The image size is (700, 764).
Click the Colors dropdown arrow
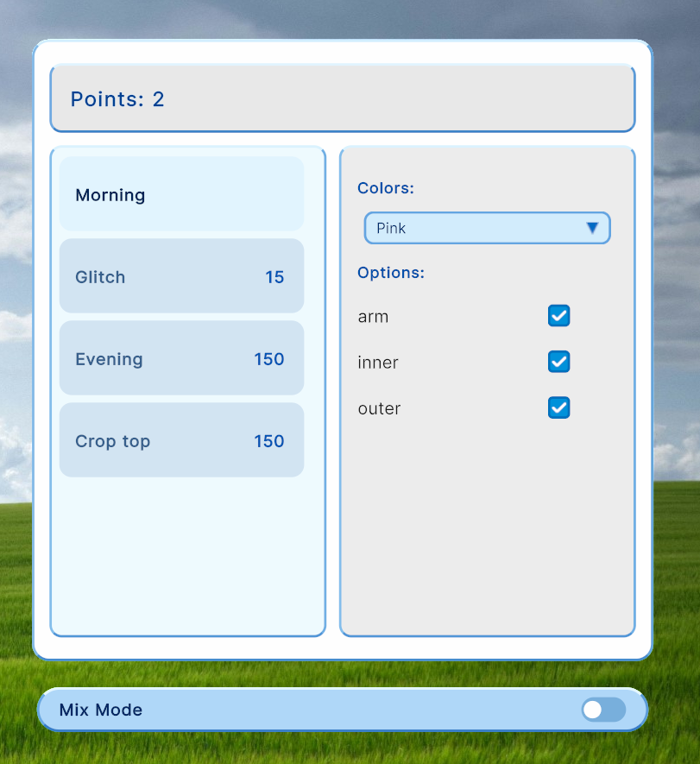592,228
